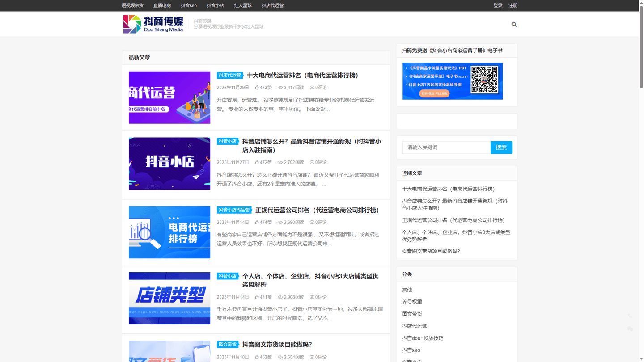Viewport: 644px width, 362px height.
Task: Click the 3,417阅读 view count
Action: [x=291, y=88]
